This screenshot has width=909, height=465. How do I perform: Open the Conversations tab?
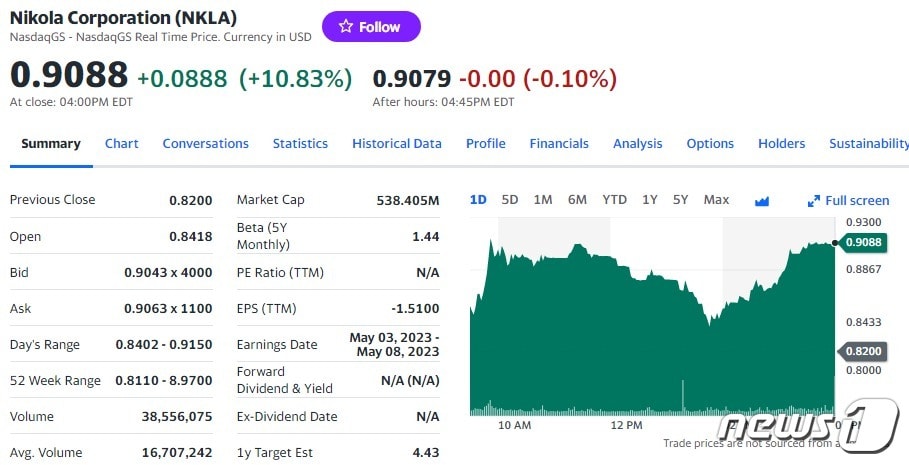coord(205,143)
